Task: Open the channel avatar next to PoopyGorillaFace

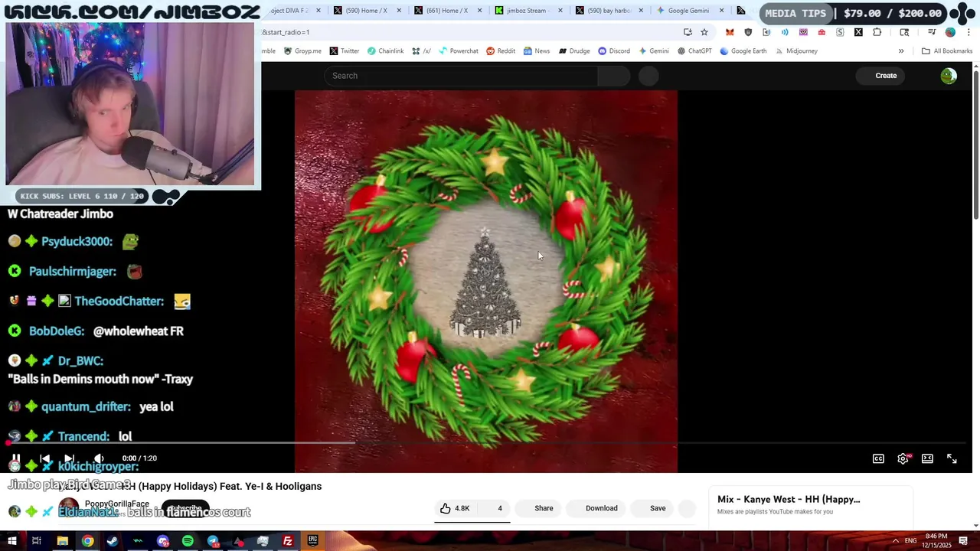Action: click(69, 508)
